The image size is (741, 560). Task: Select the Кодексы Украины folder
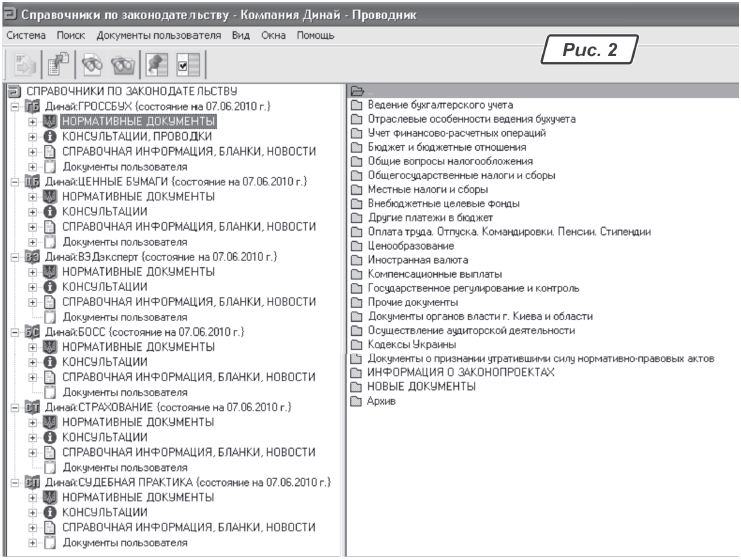coord(398,344)
